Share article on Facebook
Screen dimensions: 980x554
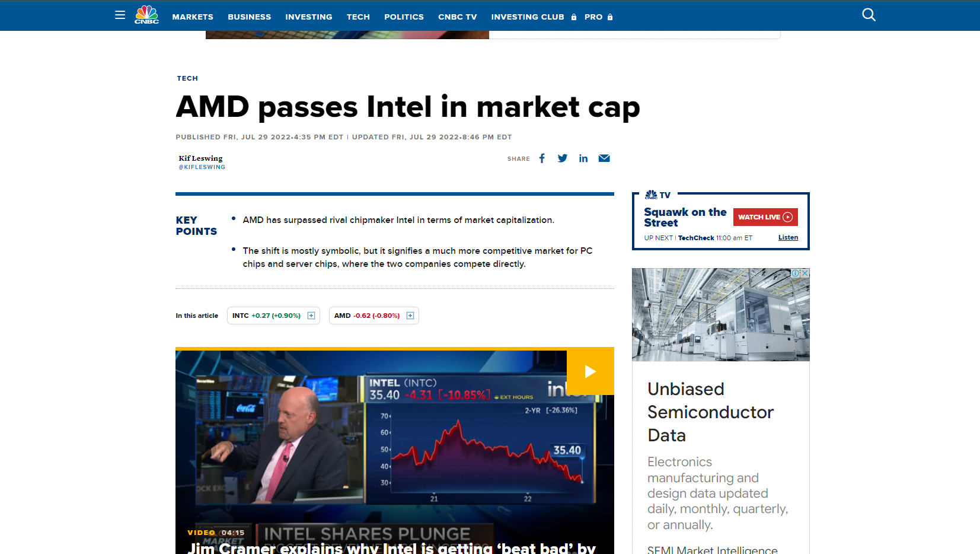click(x=542, y=158)
